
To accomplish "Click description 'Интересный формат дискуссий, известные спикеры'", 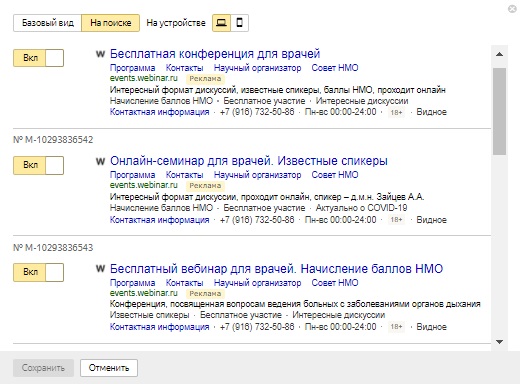I will (278, 90).
